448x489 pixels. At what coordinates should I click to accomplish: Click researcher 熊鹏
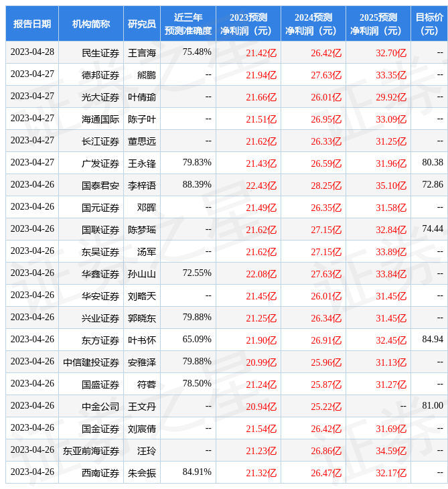[x=147, y=75]
